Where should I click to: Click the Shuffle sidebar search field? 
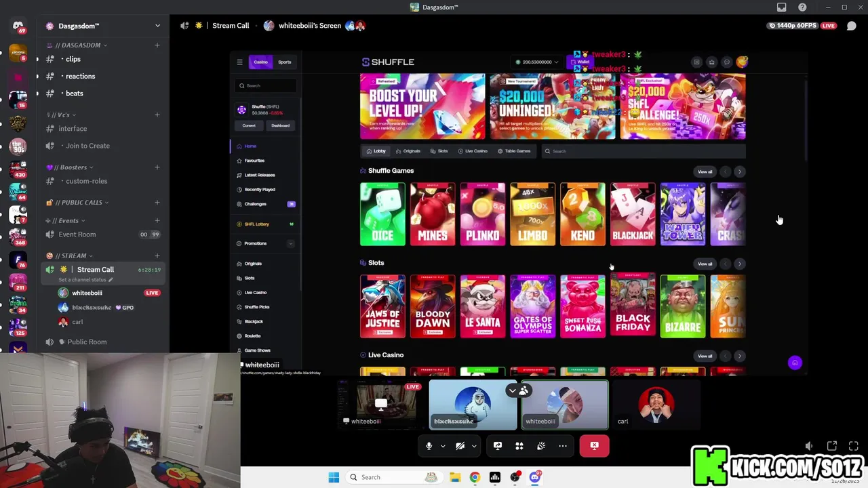point(266,85)
